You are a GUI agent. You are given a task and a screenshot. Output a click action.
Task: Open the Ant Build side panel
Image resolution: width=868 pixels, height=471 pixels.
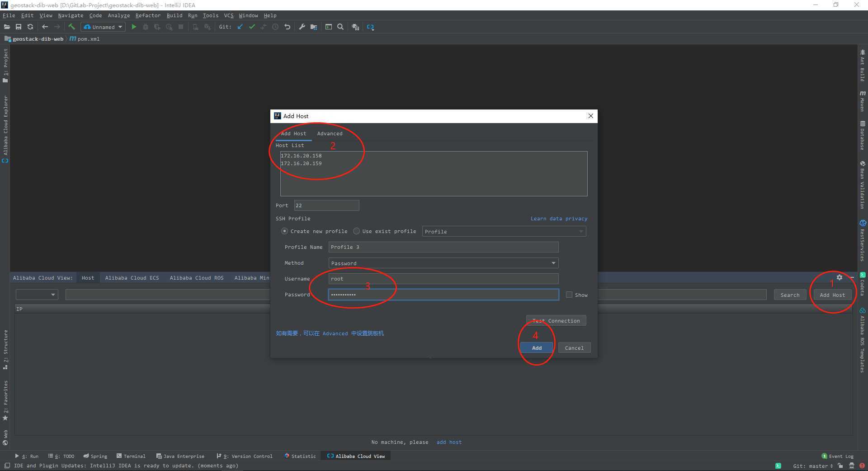(863, 66)
